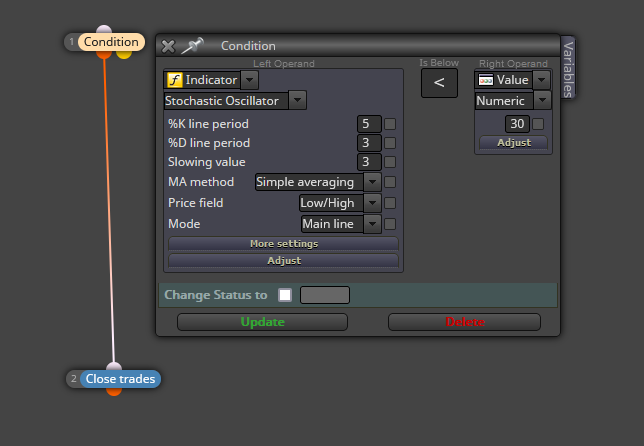Click the green Update button
The image size is (644, 446).
pyautogui.click(x=262, y=322)
